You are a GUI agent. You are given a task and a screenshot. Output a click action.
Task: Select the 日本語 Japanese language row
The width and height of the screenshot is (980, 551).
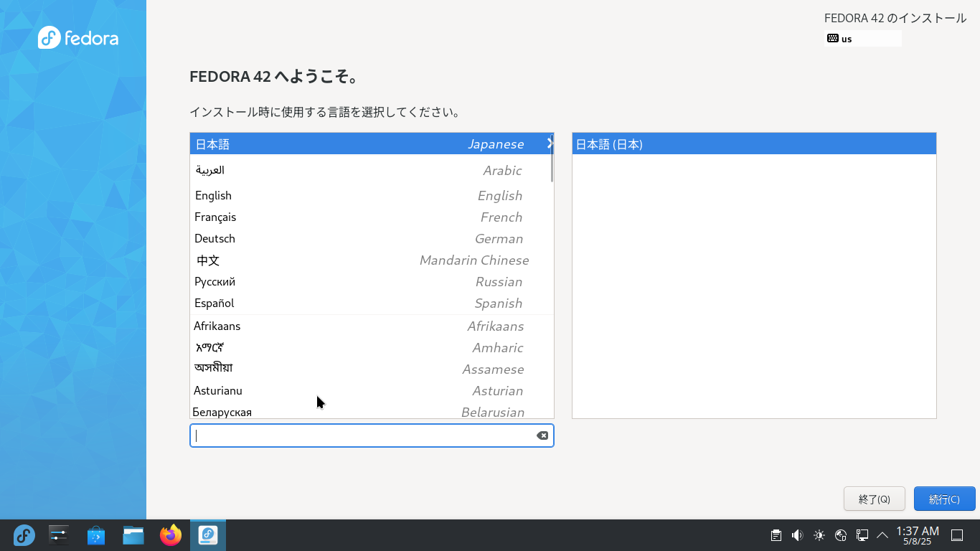click(x=372, y=143)
